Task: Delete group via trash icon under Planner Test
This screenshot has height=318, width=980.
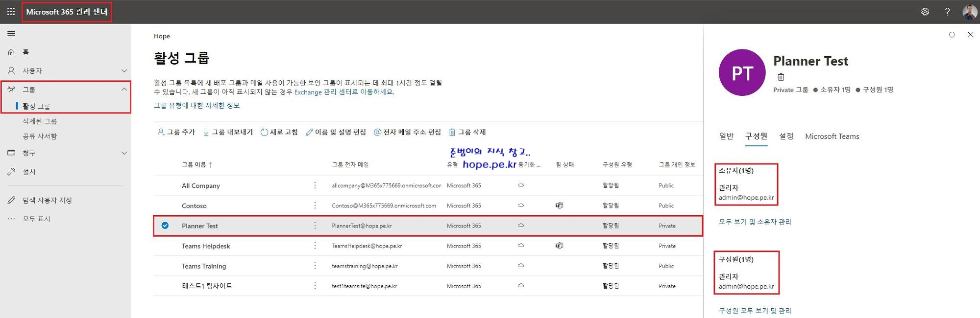Action: click(x=781, y=77)
